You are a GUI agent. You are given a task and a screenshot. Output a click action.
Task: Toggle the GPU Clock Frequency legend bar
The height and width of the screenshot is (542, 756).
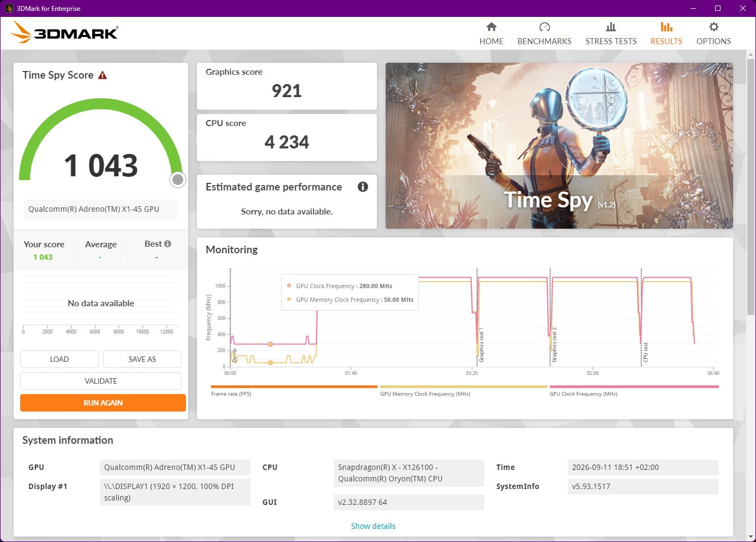tap(634, 387)
